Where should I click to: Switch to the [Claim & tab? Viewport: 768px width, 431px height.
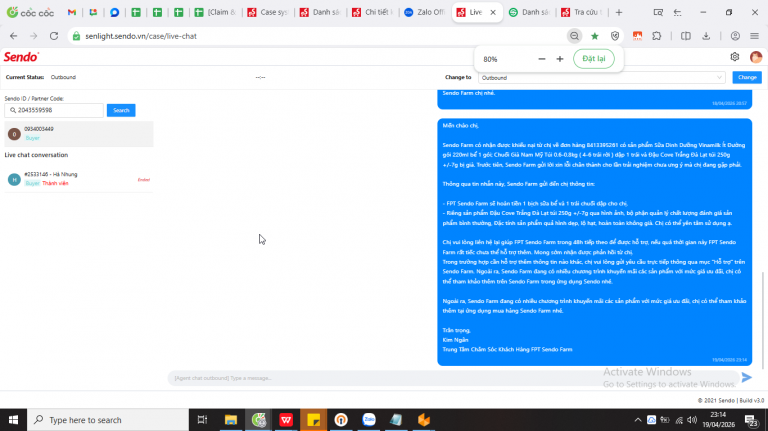coord(216,12)
